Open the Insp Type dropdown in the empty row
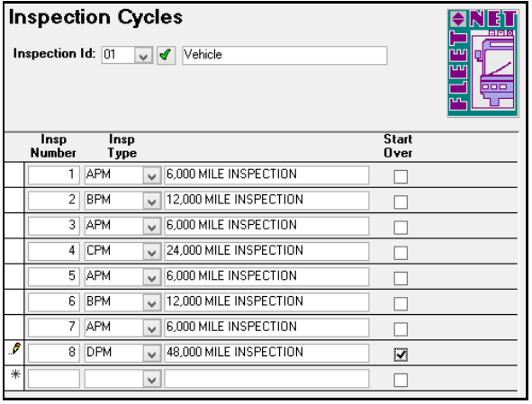Screen dimensions: 532x404 click(151, 379)
